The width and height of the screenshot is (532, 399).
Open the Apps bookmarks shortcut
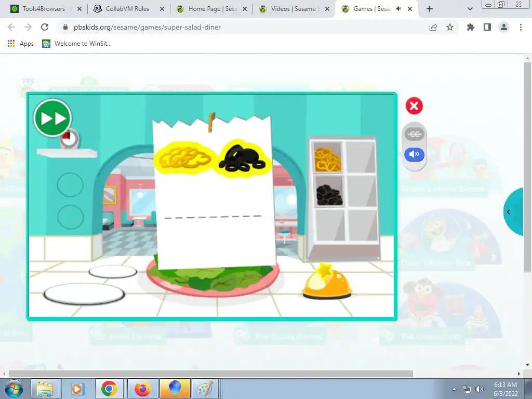[x=21, y=44]
